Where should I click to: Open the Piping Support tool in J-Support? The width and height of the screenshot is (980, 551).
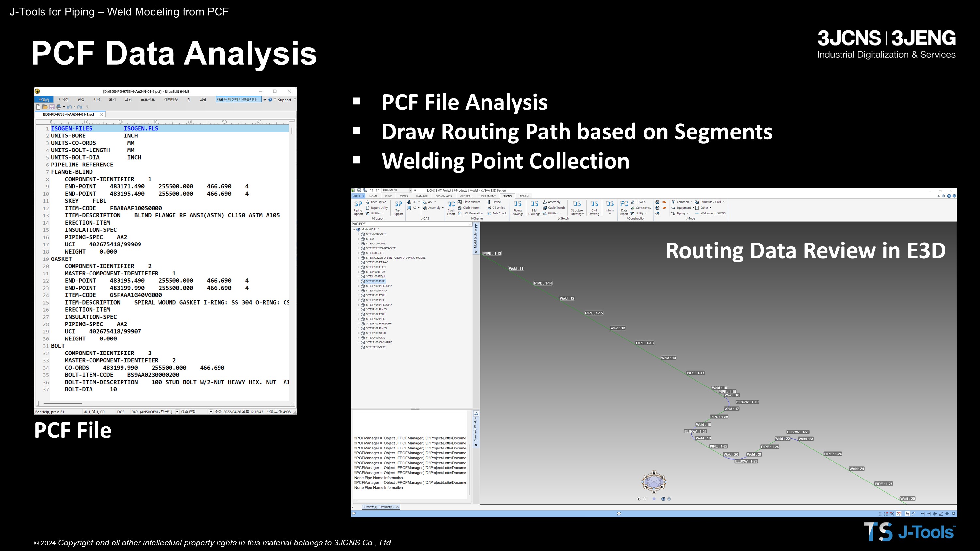(358, 208)
